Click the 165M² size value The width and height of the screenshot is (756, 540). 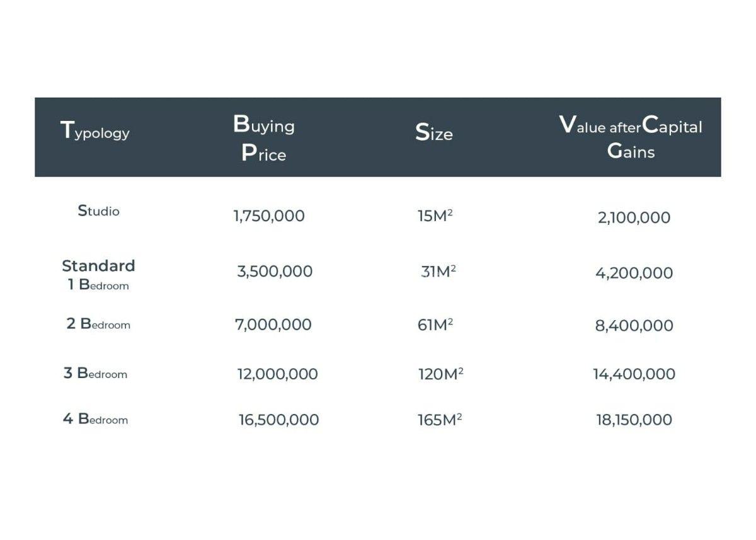point(440,420)
